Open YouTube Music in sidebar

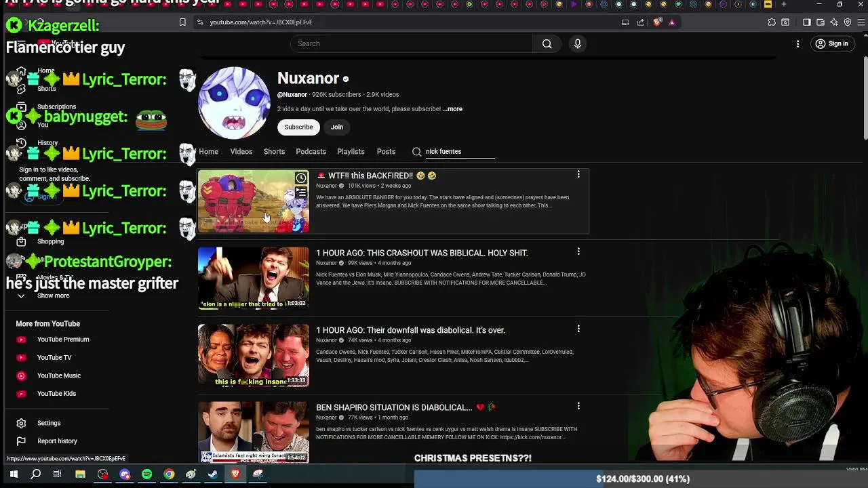pyautogui.click(x=59, y=375)
